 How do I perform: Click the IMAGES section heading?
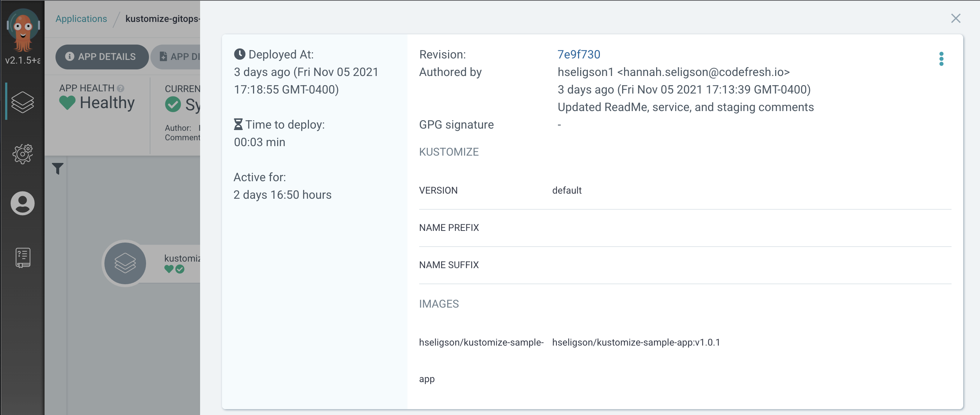coord(439,304)
